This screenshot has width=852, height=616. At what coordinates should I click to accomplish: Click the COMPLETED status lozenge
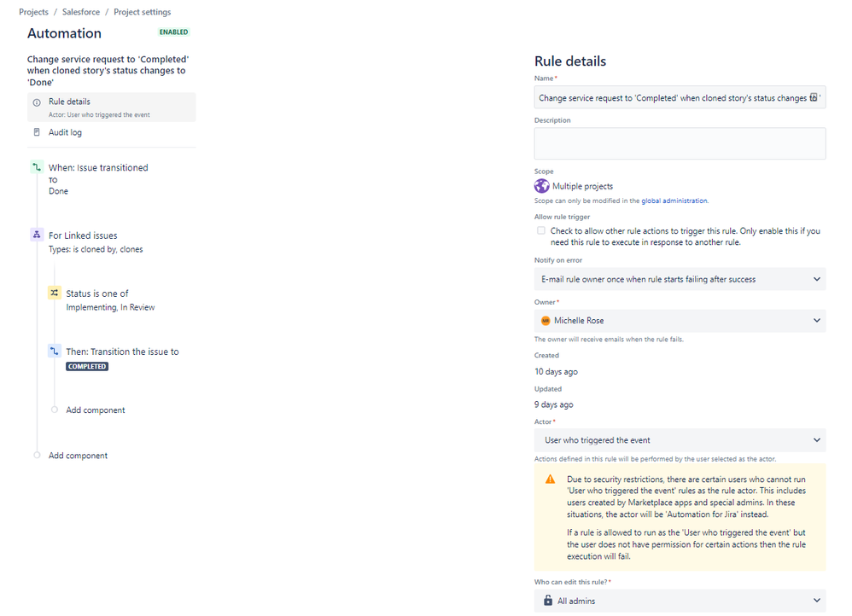87,367
